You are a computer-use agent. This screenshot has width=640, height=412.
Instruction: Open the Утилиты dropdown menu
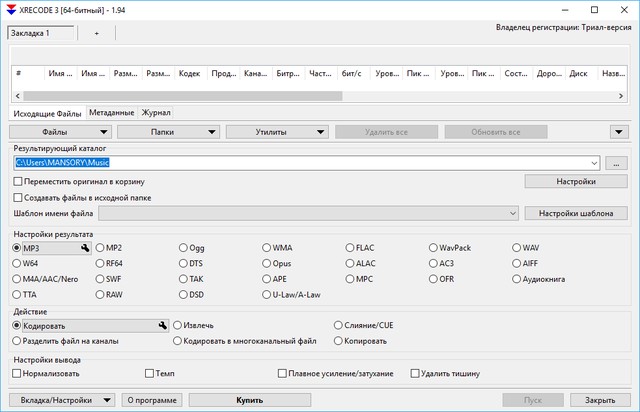pos(277,131)
